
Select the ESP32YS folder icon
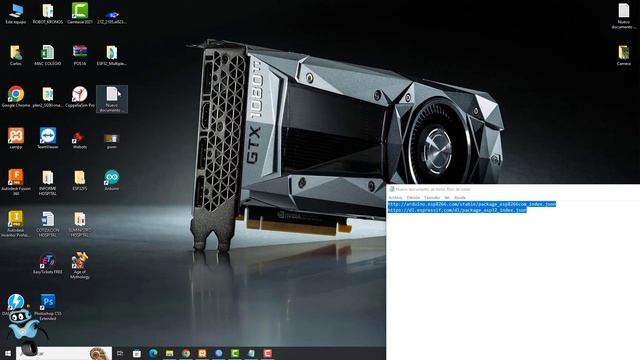pos(80,180)
